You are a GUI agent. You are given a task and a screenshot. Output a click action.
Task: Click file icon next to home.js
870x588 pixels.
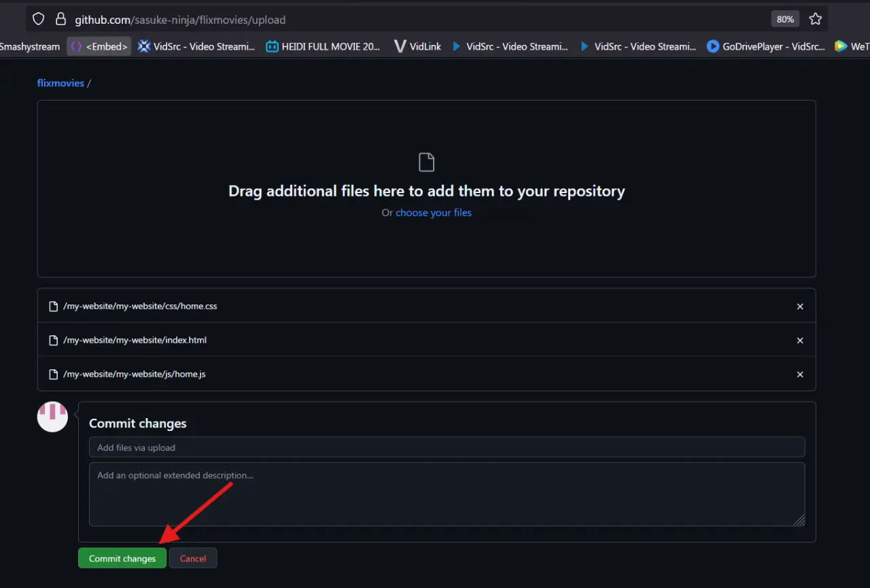tap(54, 375)
